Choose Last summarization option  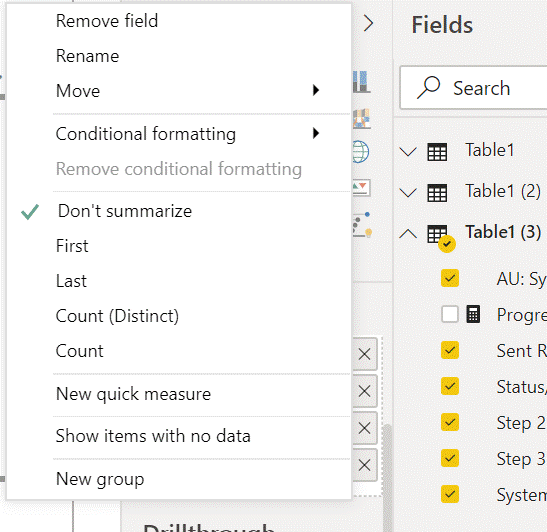pyautogui.click(x=71, y=281)
